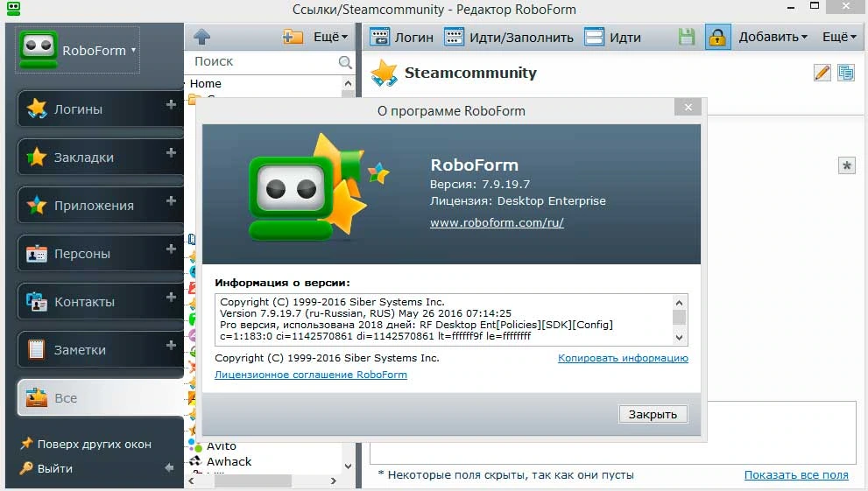This screenshot has width=868, height=491.
Task: Add a new login with Логины plus
Action: (x=171, y=104)
